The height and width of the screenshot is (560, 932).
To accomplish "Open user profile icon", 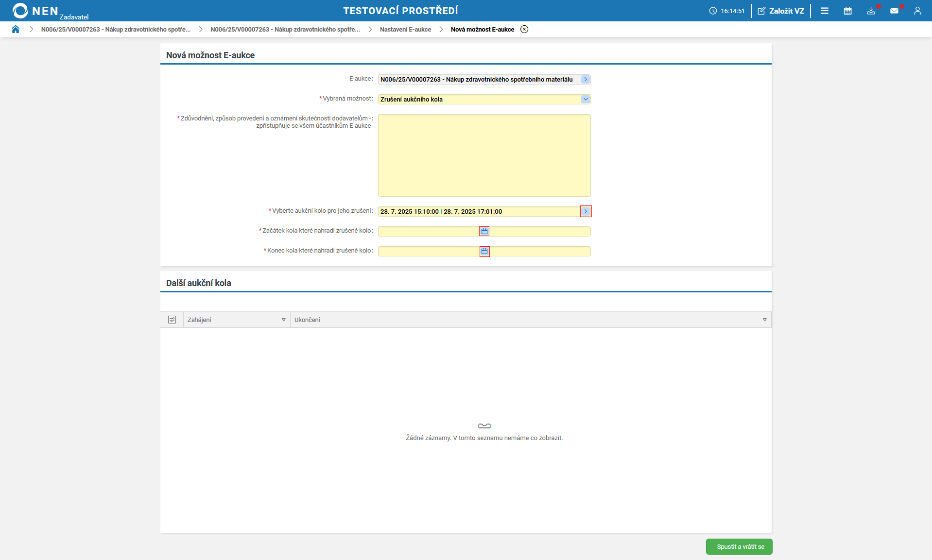I will [x=917, y=11].
